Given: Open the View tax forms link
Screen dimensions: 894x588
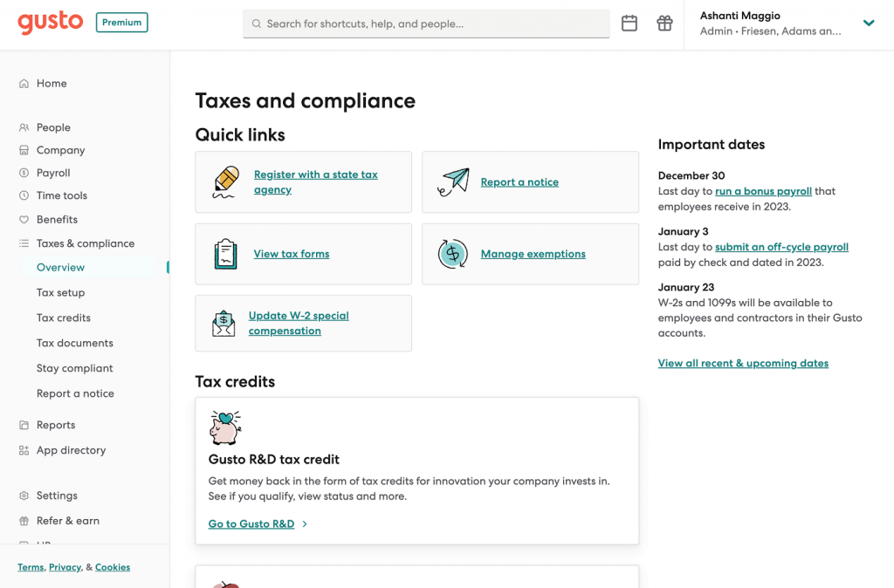Looking at the screenshot, I should coord(292,254).
